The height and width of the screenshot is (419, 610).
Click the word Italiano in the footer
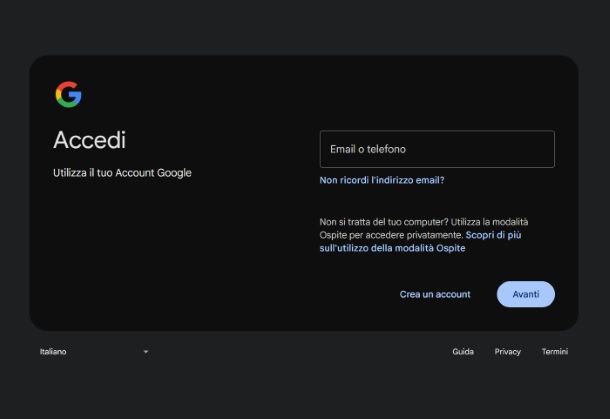point(53,352)
